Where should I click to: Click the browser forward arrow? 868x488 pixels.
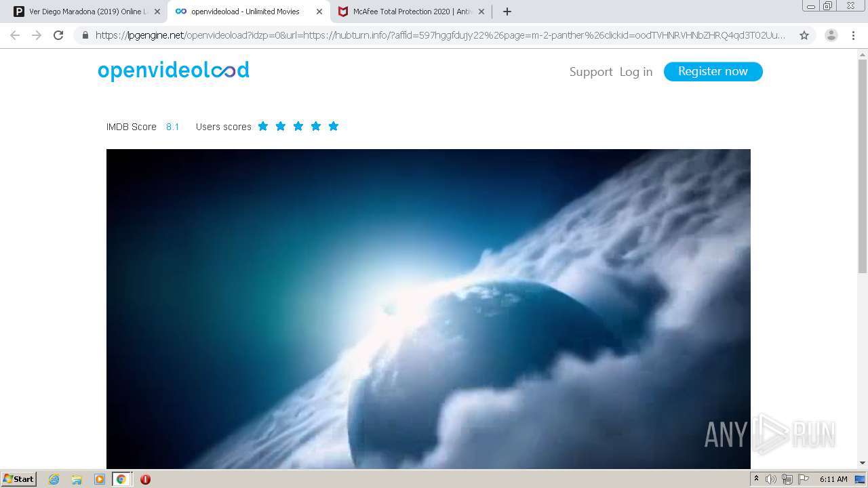37,35
